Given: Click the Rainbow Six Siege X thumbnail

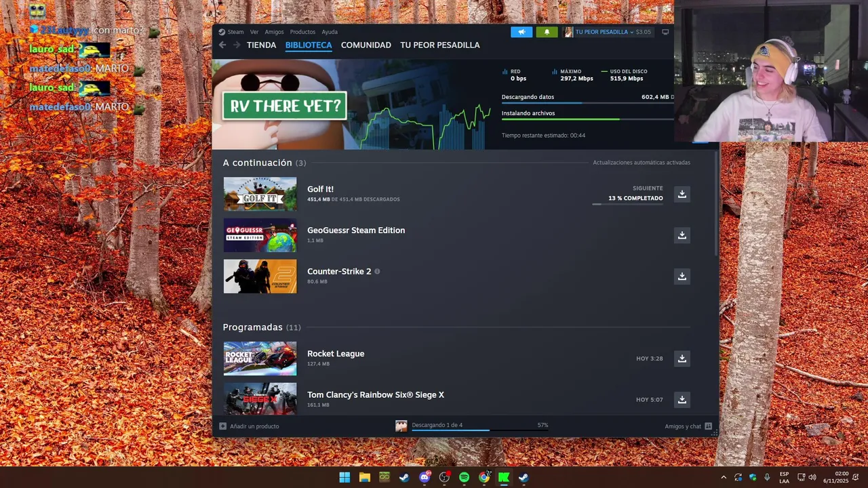Looking at the screenshot, I should [260, 399].
